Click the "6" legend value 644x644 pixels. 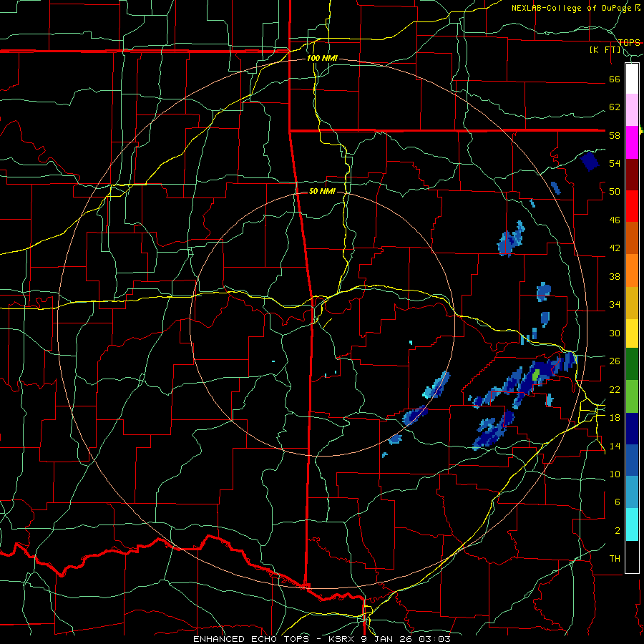tap(618, 502)
